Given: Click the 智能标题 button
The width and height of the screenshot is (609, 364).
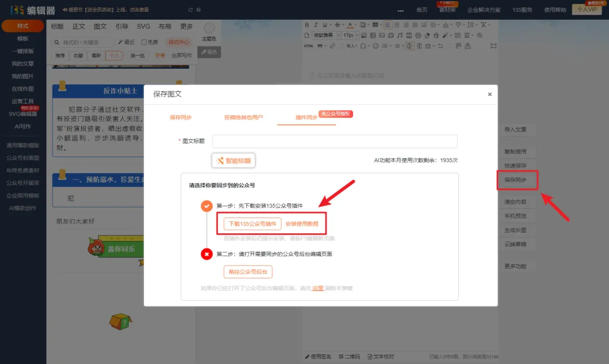Looking at the screenshot, I should pyautogui.click(x=233, y=160).
